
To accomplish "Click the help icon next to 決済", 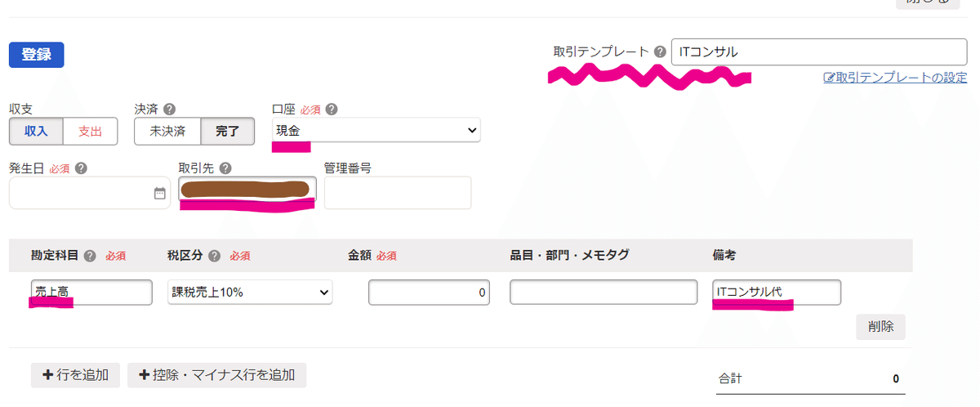I will (x=170, y=109).
